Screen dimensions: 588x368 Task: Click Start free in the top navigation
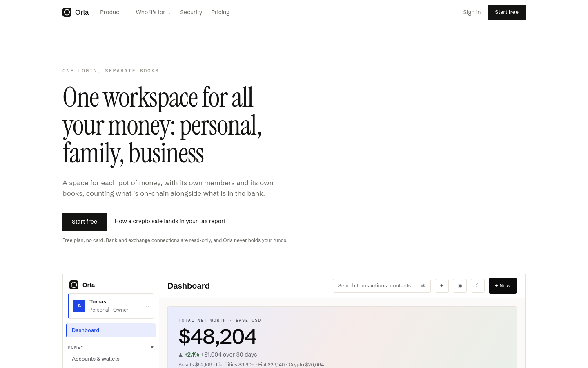coord(507,12)
